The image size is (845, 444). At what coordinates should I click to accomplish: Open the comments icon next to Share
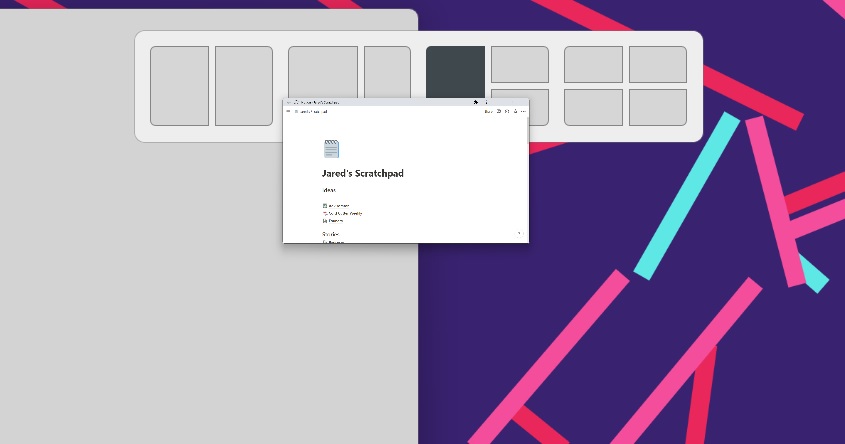(x=499, y=112)
